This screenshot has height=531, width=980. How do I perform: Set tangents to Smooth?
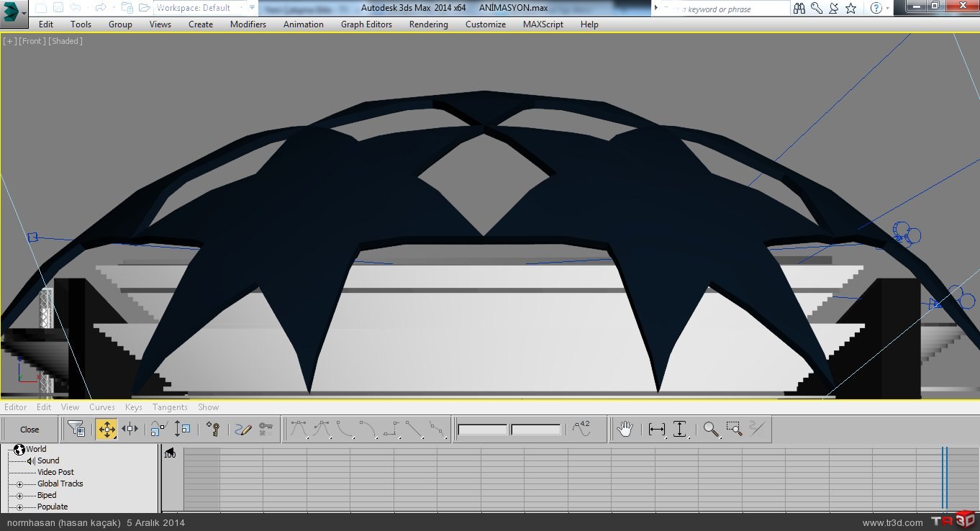[437, 429]
